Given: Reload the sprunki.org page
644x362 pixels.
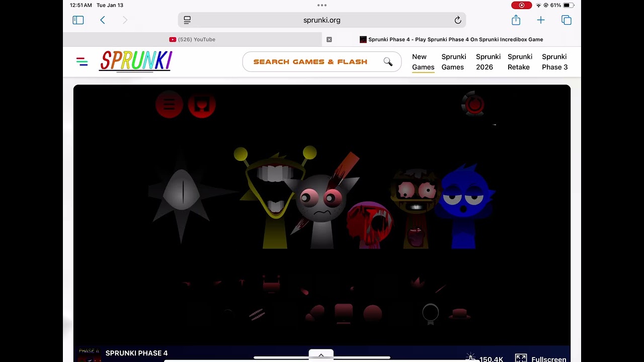Looking at the screenshot, I should click(458, 20).
